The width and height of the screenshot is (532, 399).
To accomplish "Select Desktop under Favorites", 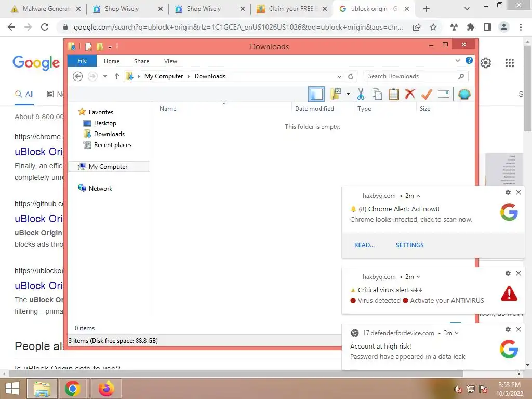I will pyautogui.click(x=105, y=123).
